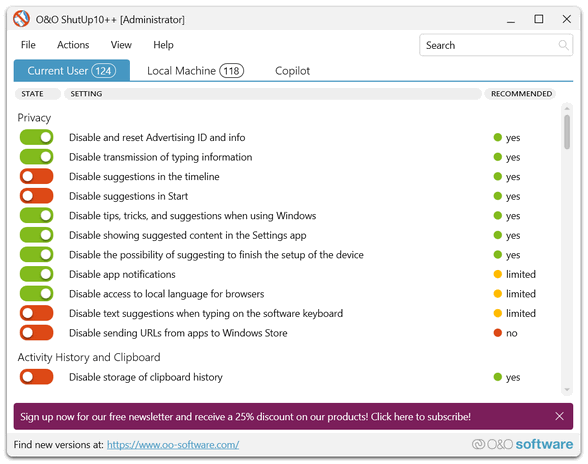
Task: Open the File menu
Action: 28,45
